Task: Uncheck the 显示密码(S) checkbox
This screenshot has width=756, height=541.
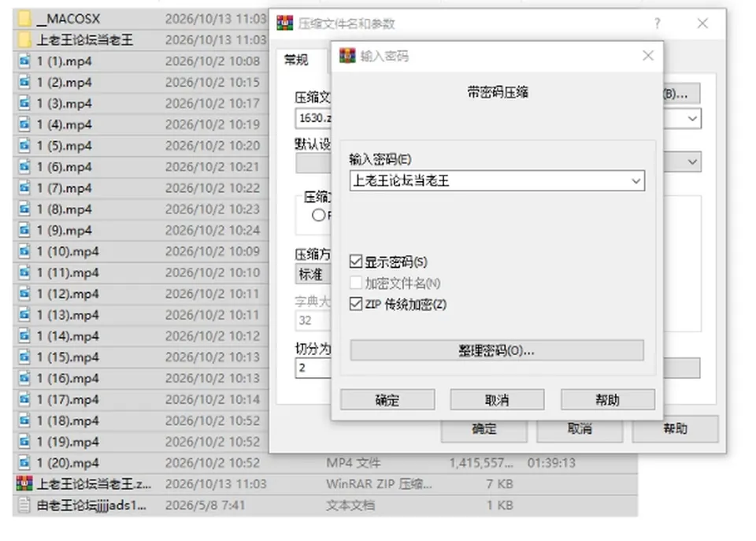Action: click(356, 261)
